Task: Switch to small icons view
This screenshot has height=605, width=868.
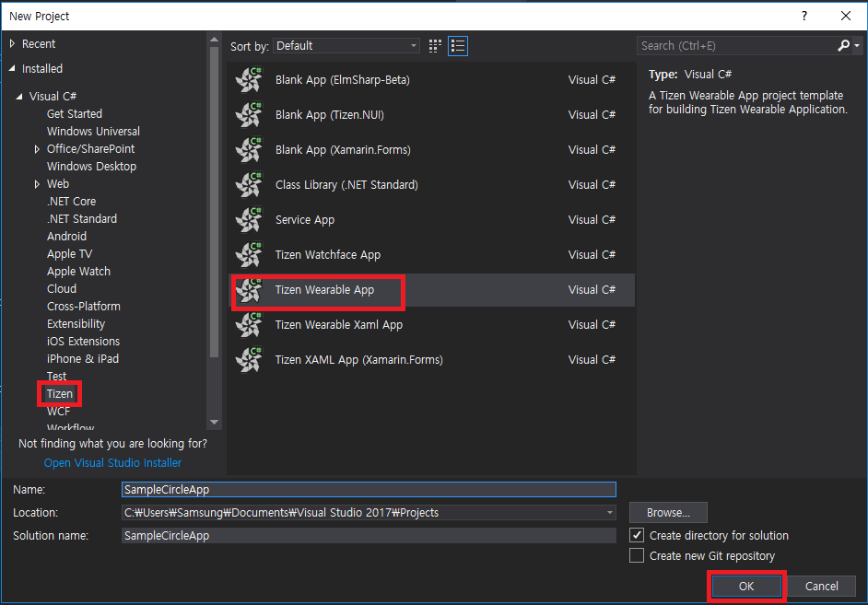Action: (434, 45)
